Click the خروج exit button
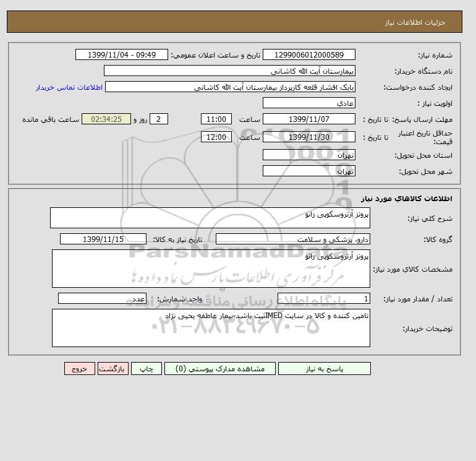Viewport: 476px width, 461px height. tap(80, 369)
